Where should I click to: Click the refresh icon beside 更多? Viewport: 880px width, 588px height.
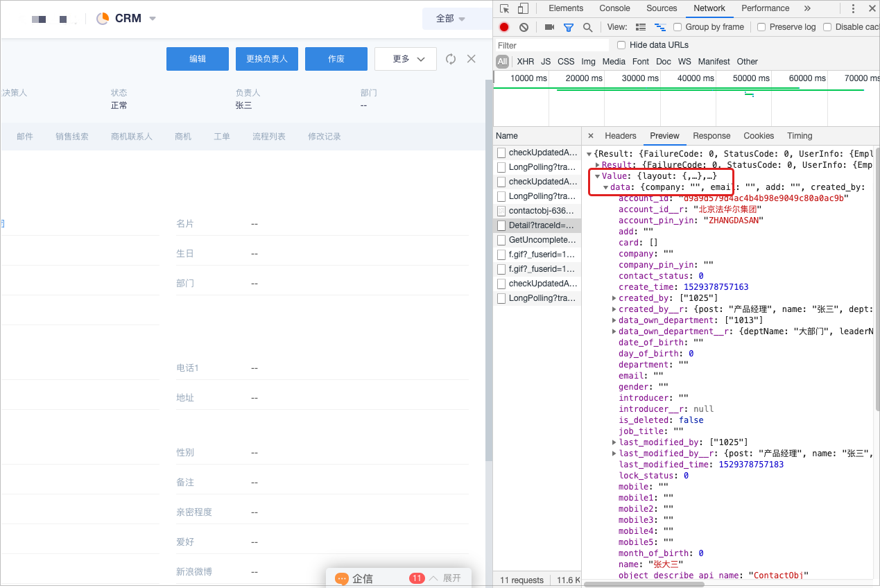click(451, 59)
